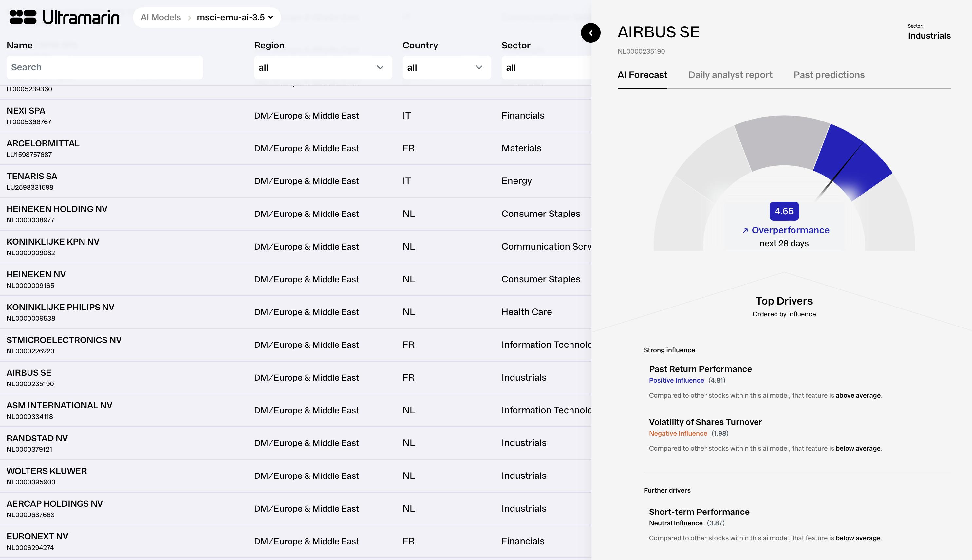This screenshot has width=972, height=560.
Task: Select the EURONEXT NV row
Action: [x=295, y=541]
